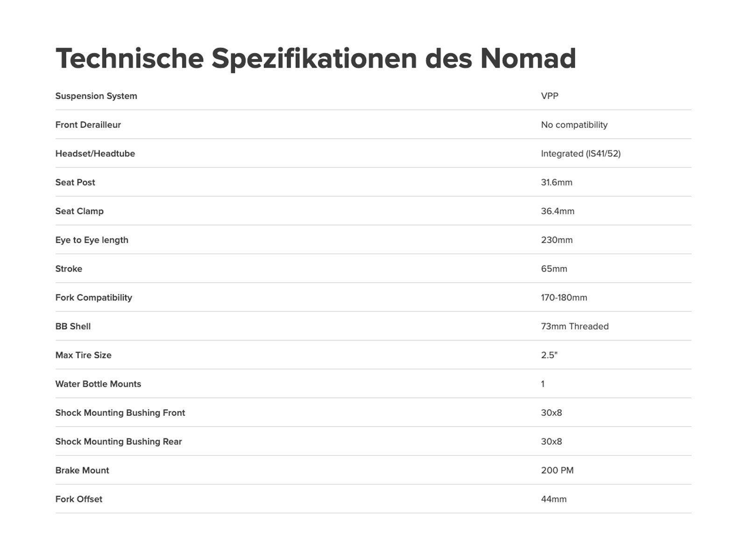Click the BB Shell label
747x560 pixels.
73,327
